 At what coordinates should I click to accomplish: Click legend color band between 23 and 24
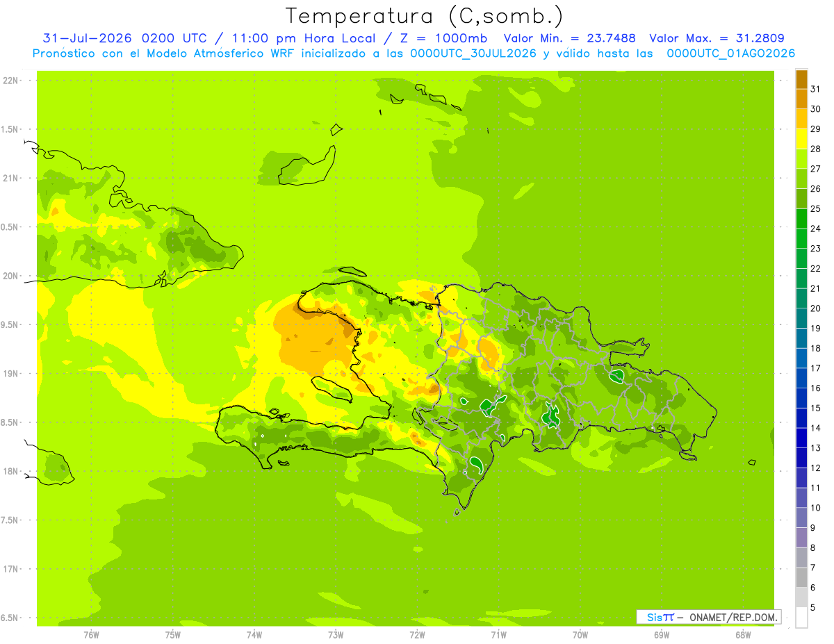(x=802, y=238)
